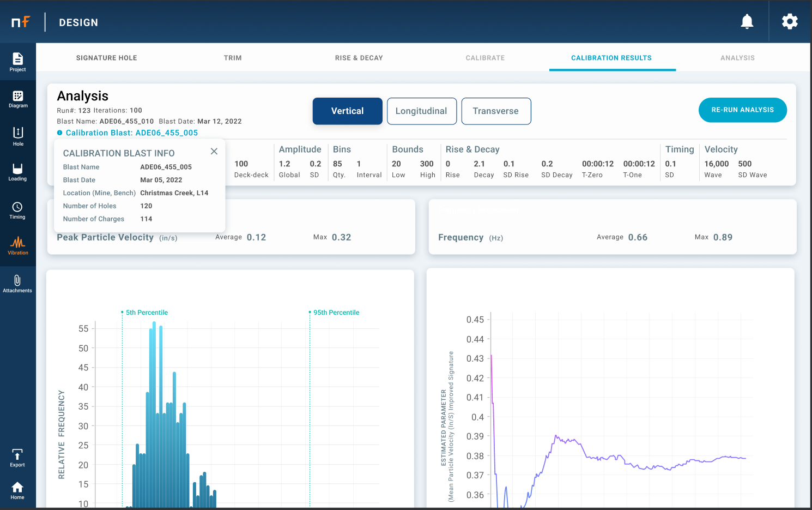The image size is (812, 510).
Task: Switch to Longitudinal component
Action: [x=421, y=111]
